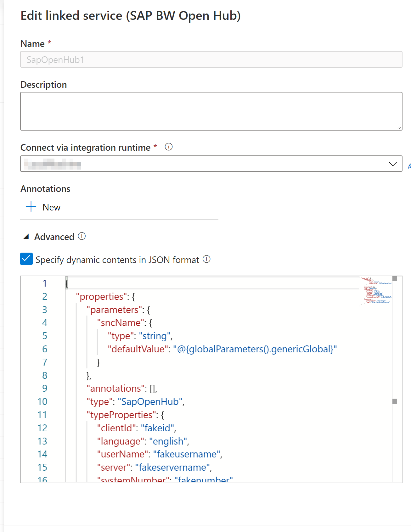Click the "fakeid" clientId value

tap(157, 428)
